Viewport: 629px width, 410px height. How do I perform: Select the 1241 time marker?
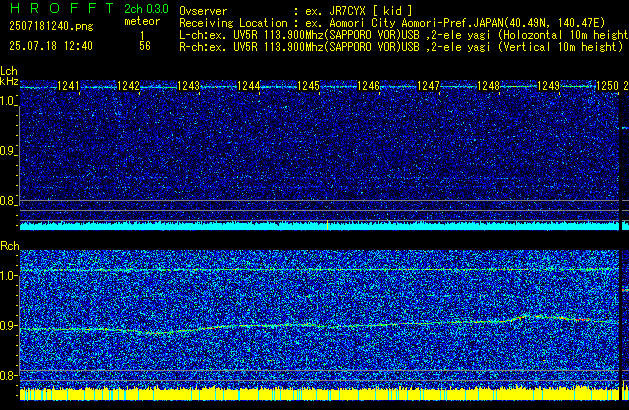pyautogui.click(x=68, y=86)
